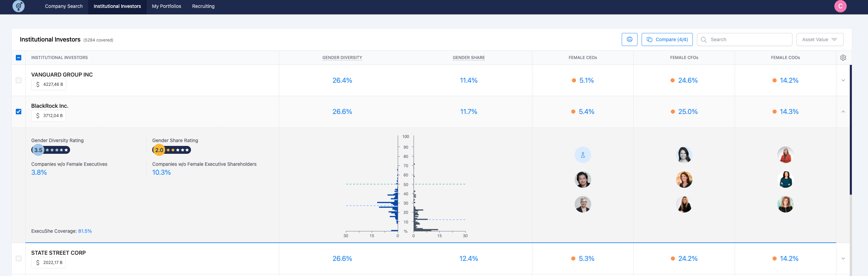Click the Gender Share star rating badge
This screenshot has height=276, width=868.
[172, 150]
